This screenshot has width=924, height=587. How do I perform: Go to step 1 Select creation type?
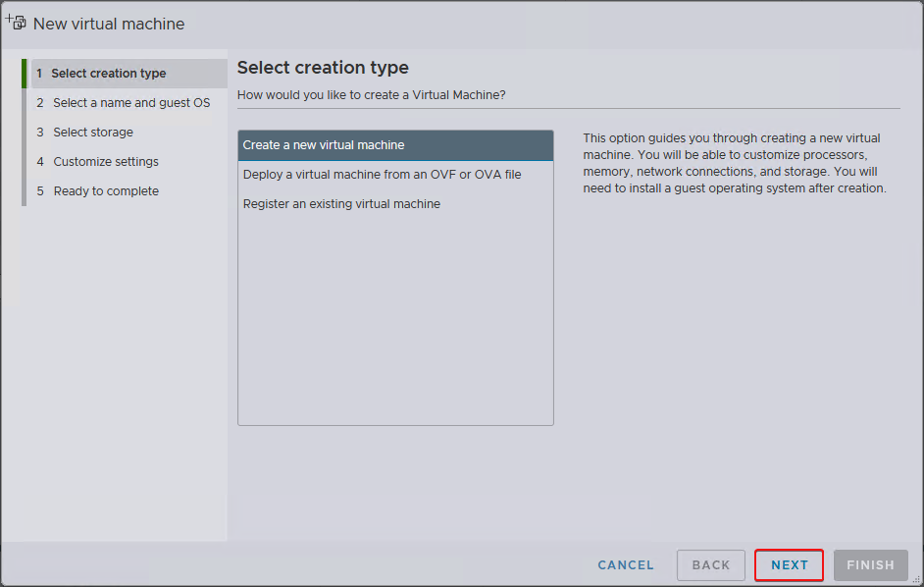pyautogui.click(x=108, y=74)
